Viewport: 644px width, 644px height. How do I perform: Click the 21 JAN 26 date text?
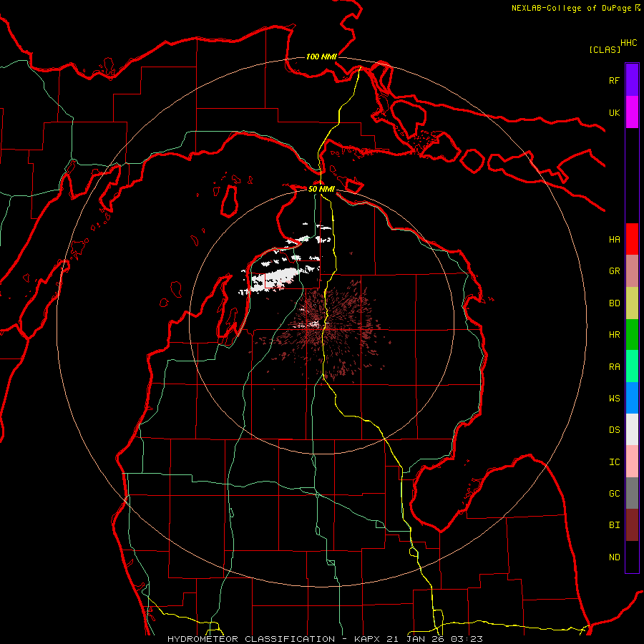[x=416, y=639]
